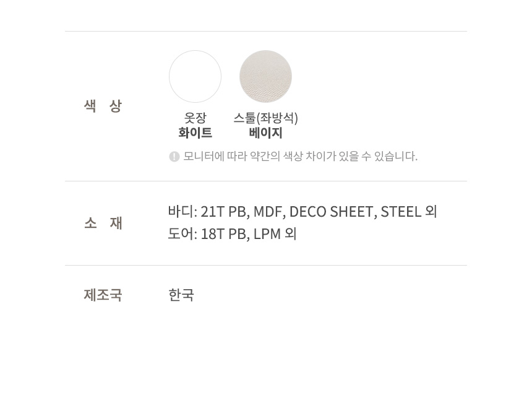Click the LPM 외 text in door materials
Viewport: 532px width, 413px height.
275,233
